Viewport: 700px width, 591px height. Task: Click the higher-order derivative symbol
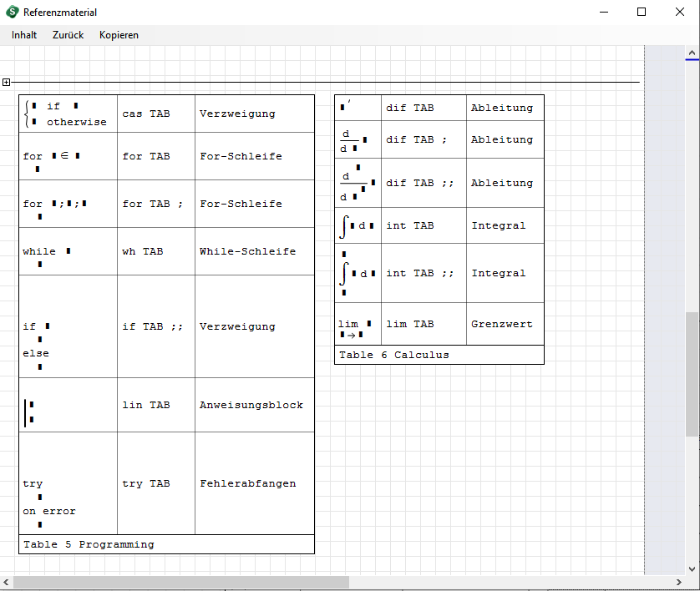click(356, 183)
